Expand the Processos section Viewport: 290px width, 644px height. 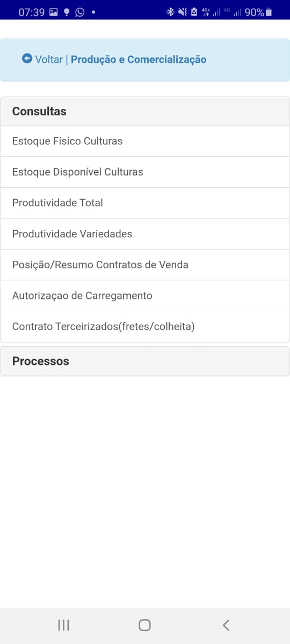pos(145,361)
